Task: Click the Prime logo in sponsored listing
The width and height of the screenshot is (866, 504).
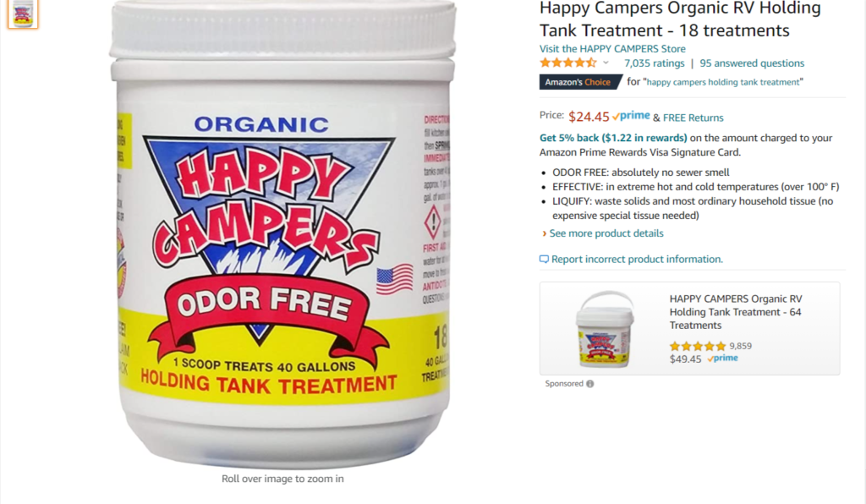Action: coord(722,359)
